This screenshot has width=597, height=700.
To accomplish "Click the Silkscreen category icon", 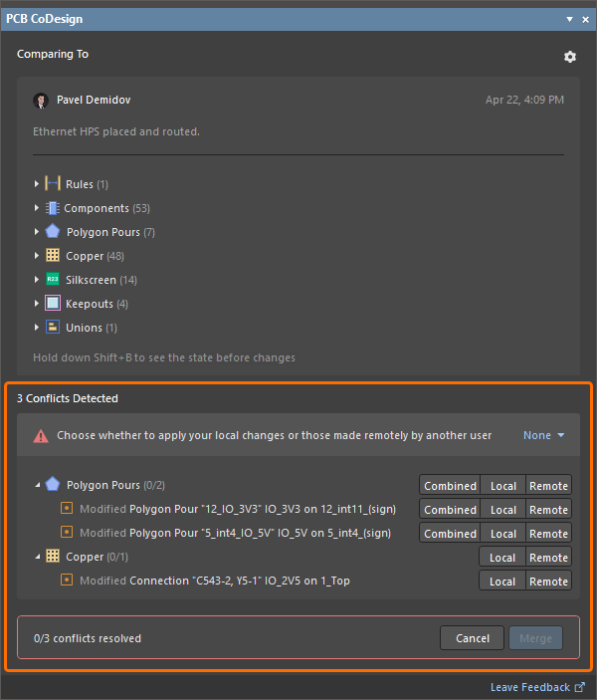I will [x=53, y=280].
